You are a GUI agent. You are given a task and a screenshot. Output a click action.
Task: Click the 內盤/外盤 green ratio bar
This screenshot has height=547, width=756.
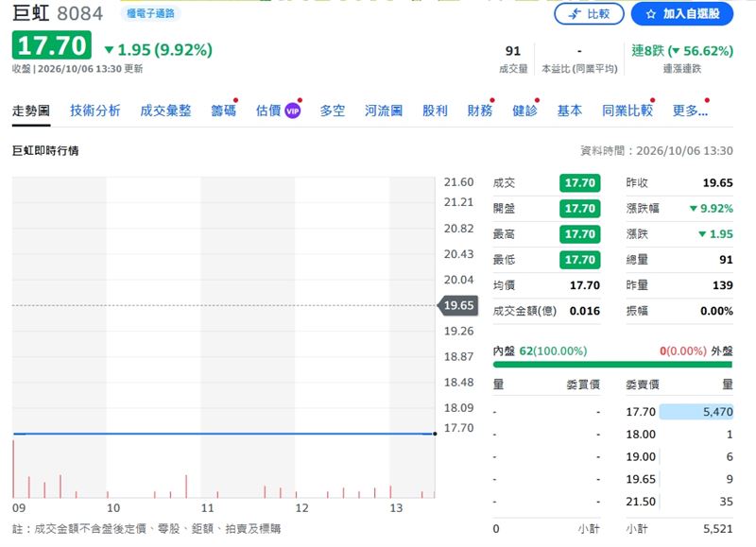[x=612, y=365]
